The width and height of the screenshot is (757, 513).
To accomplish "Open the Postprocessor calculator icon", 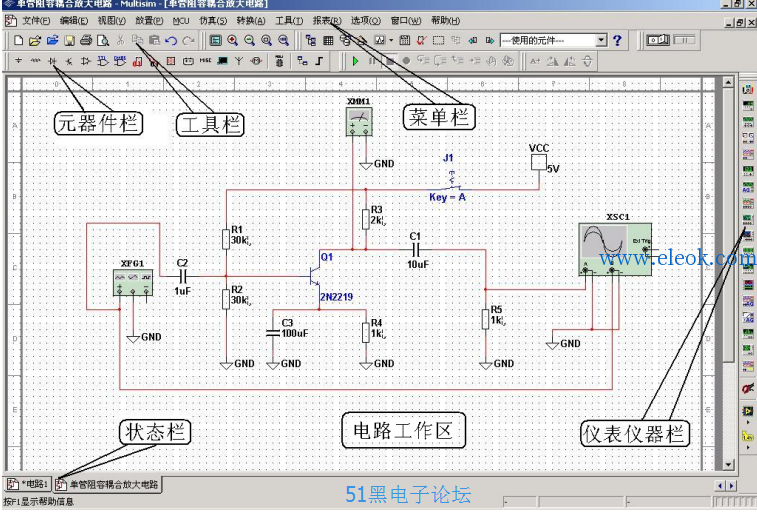I will click(x=405, y=41).
